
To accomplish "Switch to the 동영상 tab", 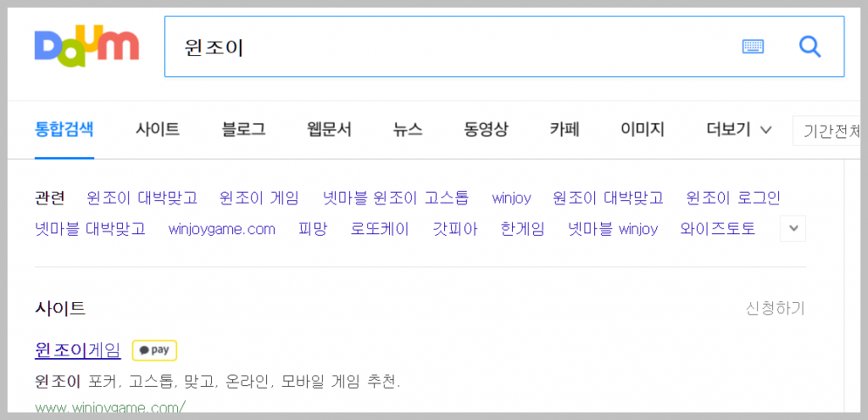I will click(486, 130).
